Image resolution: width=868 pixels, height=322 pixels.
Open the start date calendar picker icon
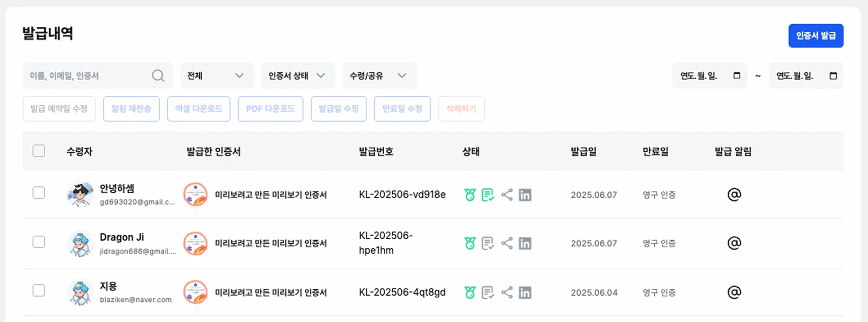tap(736, 76)
